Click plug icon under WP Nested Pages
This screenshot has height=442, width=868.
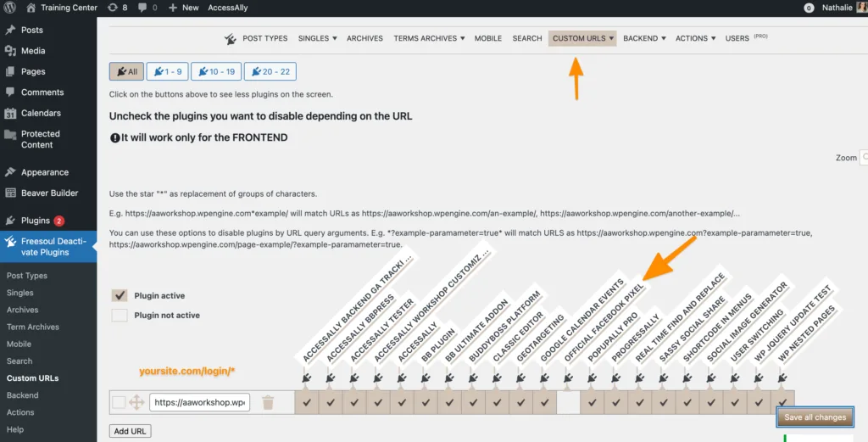click(782, 378)
